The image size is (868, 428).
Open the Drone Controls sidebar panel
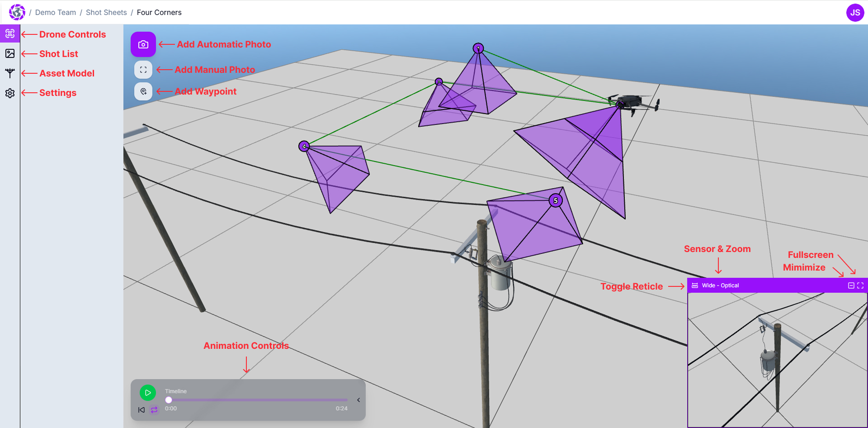pos(10,34)
